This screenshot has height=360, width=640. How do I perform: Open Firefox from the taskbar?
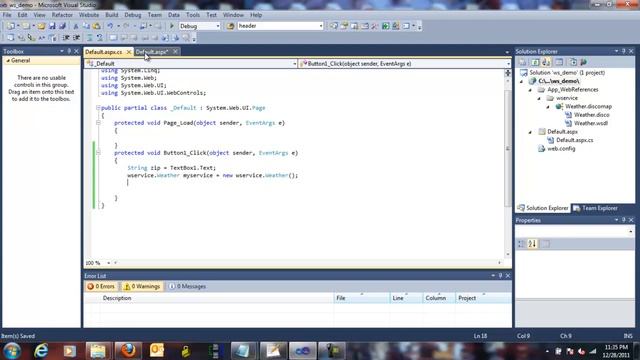pos(128,351)
